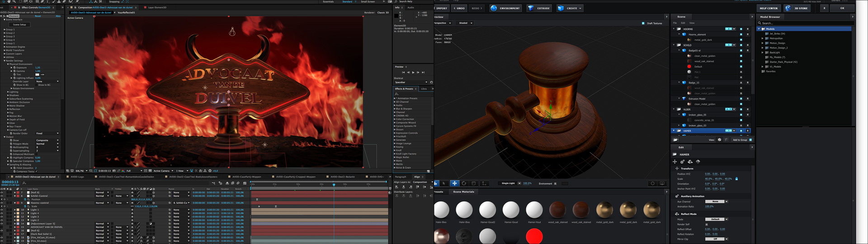Screen dimensions: 868x244
Task: Open the Create dropdown menu
Action: [x=570, y=8]
